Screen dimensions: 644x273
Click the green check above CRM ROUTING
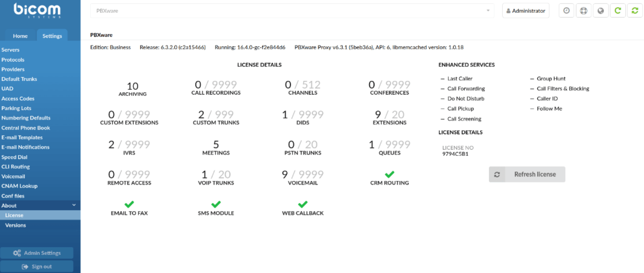(389, 174)
